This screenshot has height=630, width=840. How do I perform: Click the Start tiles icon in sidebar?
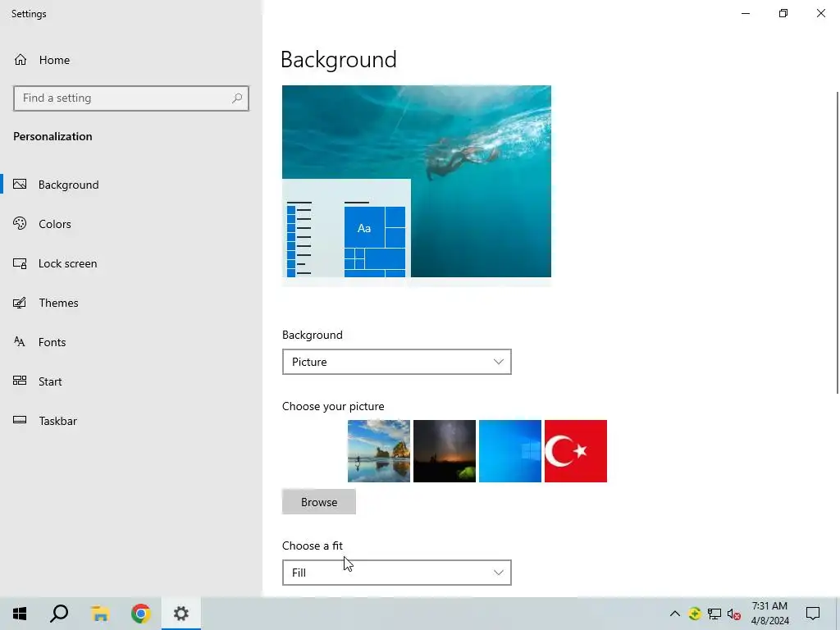click(20, 381)
